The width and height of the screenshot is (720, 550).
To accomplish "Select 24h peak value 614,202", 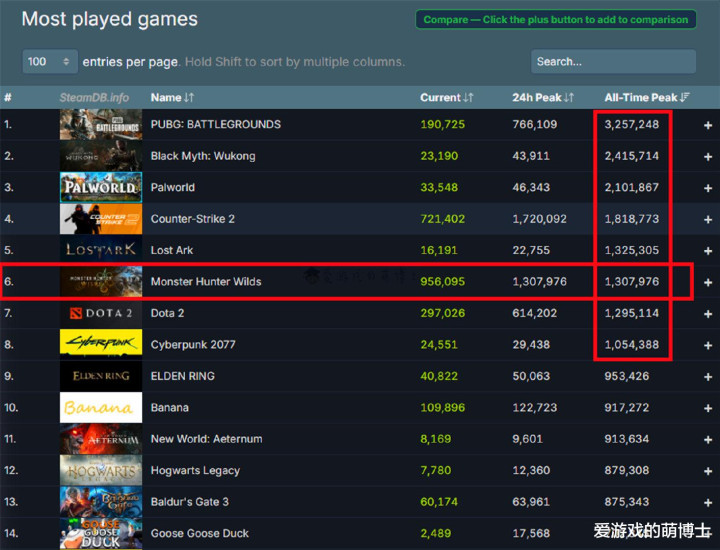I will tap(534, 313).
